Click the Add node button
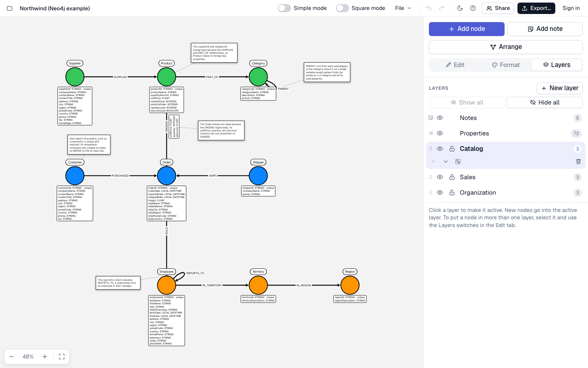Screen dimensions: 588x368 pos(467,29)
